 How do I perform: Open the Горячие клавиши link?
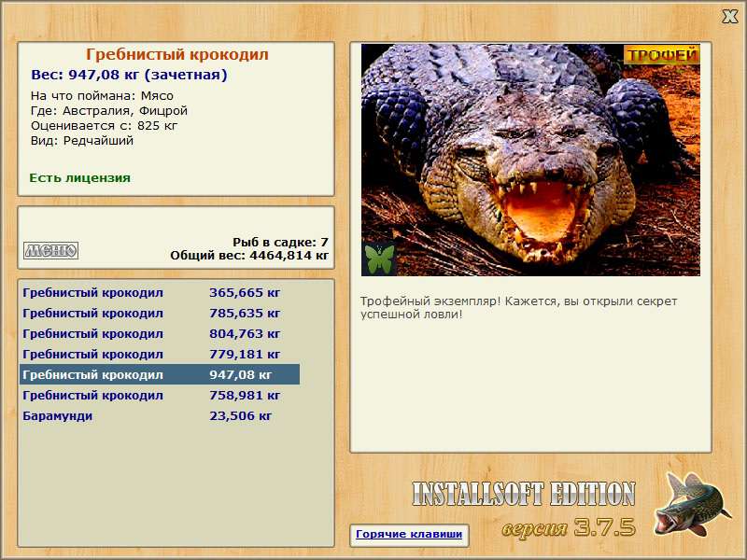click(409, 534)
